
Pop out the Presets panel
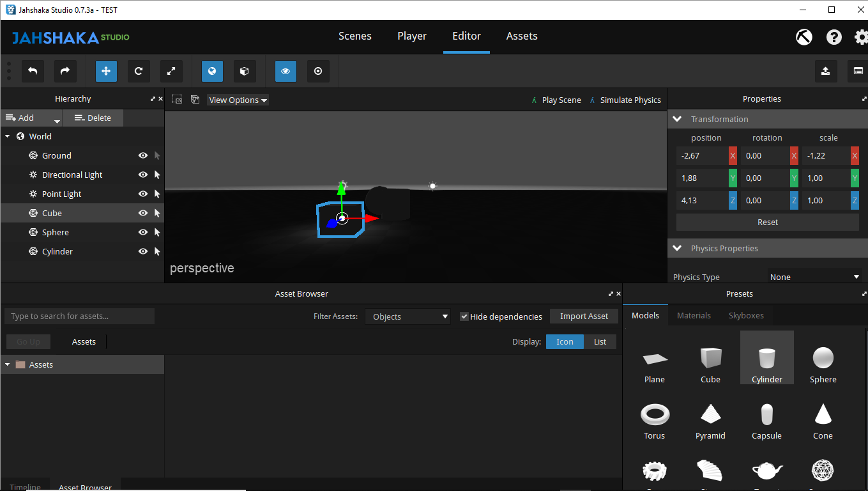coord(864,294)
